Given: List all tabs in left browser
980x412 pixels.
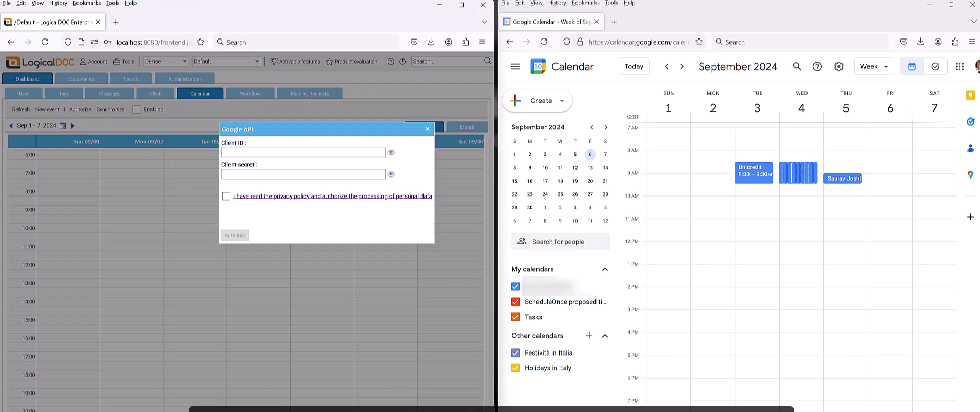Looking at the screenshot, I should [x=484, y=22].
